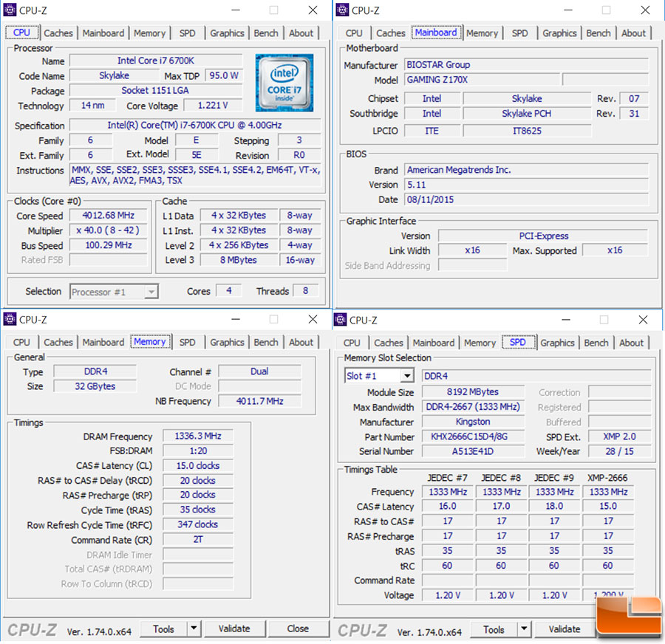665x644 pixels.
Task: Click the Serial Number A513E41D
Action: click(x=473, y=451)
